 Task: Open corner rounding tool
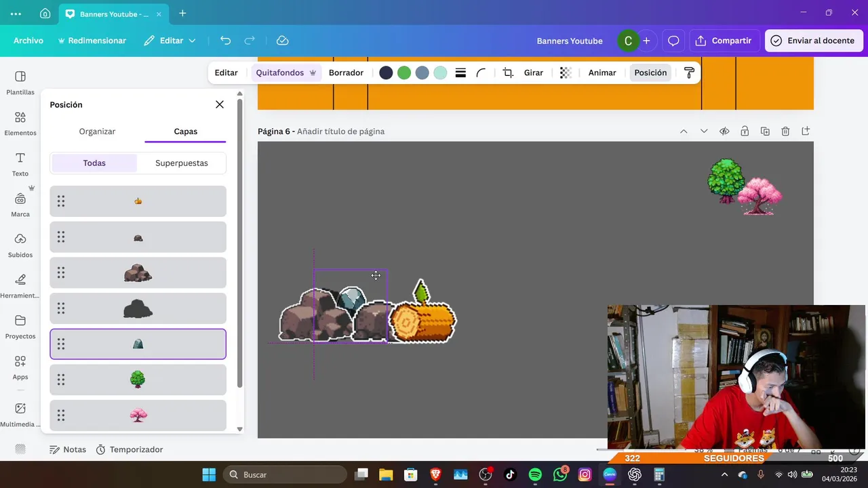point(481,73)
